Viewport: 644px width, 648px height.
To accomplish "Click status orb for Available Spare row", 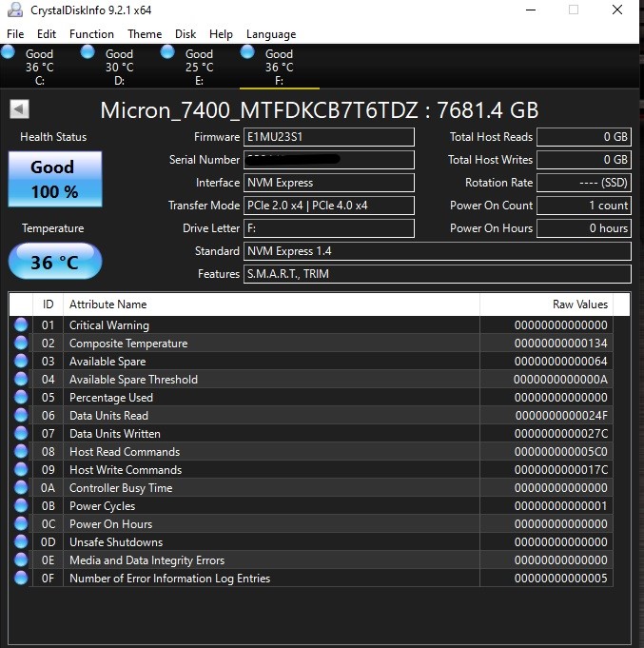I will click(x=21, y=362).
